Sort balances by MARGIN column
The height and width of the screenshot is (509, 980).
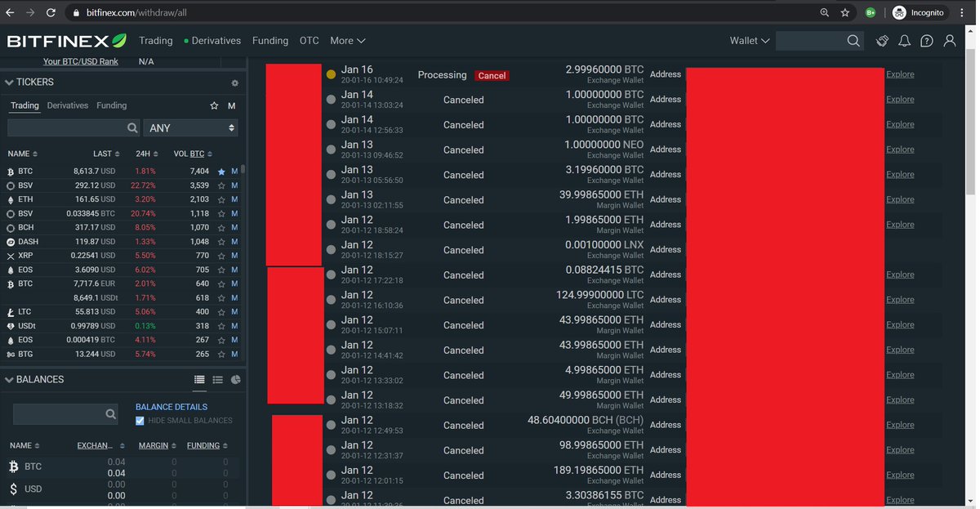[156, 446]
